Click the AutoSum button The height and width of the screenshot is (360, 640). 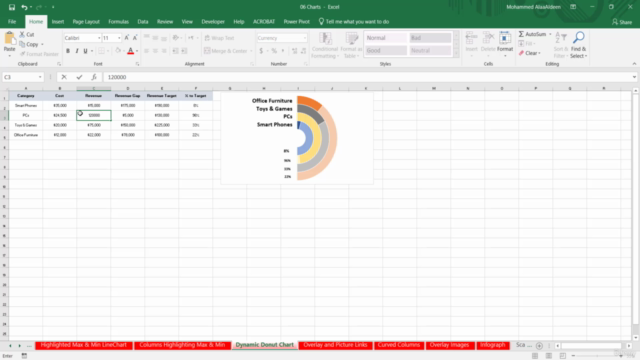[532, 34]
